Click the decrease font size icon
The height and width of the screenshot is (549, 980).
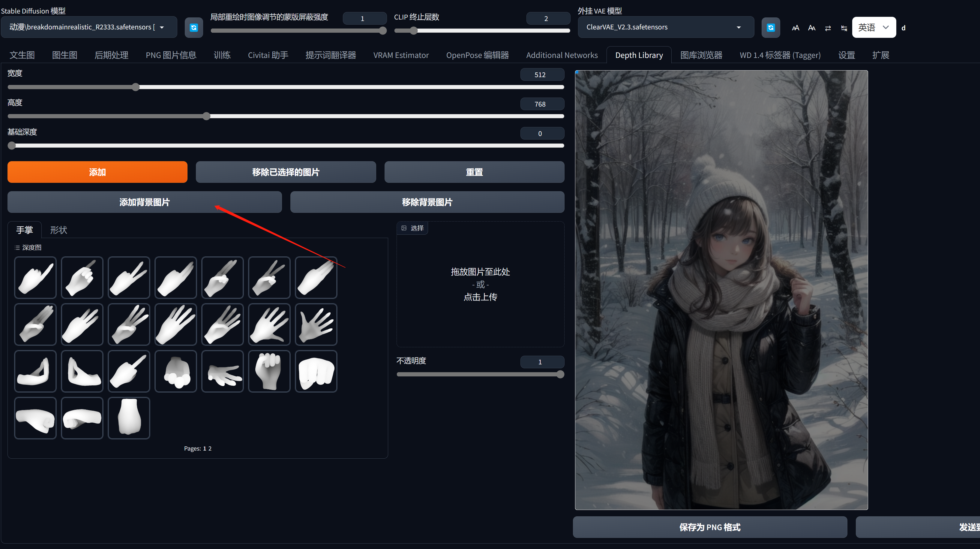[812, 27]
